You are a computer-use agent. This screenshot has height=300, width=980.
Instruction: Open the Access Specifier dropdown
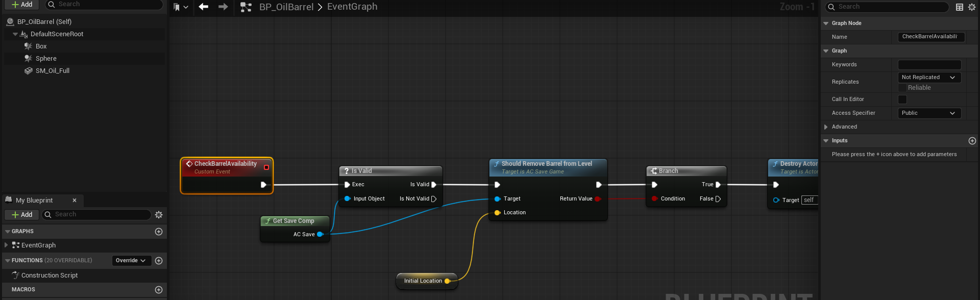929,113
